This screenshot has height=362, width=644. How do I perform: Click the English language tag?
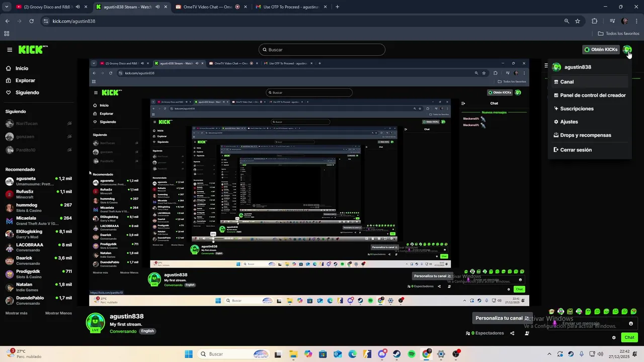coord(147,331)
